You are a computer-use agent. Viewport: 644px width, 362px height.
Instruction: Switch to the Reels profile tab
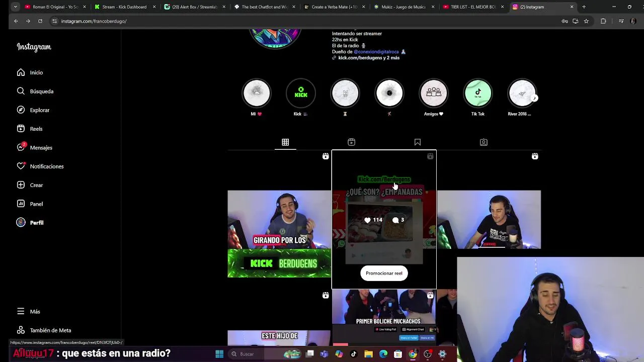point(351,142)
